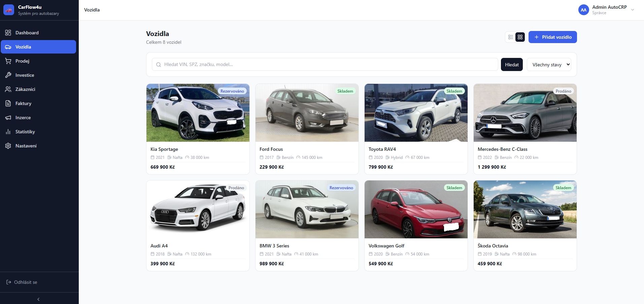
Task: Click odometer icon on BMW 3 Series card
Action: pyautogui.click(x=296, y=254)
